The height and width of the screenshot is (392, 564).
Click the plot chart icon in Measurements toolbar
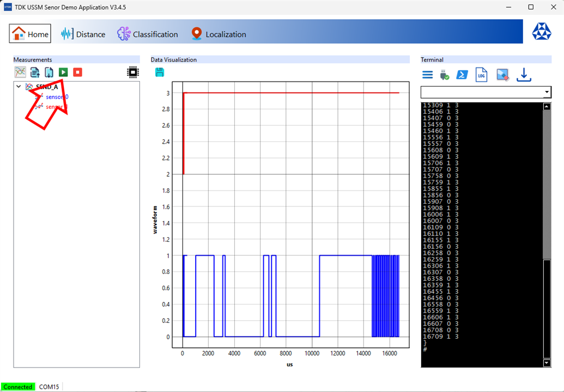[20, 72]
